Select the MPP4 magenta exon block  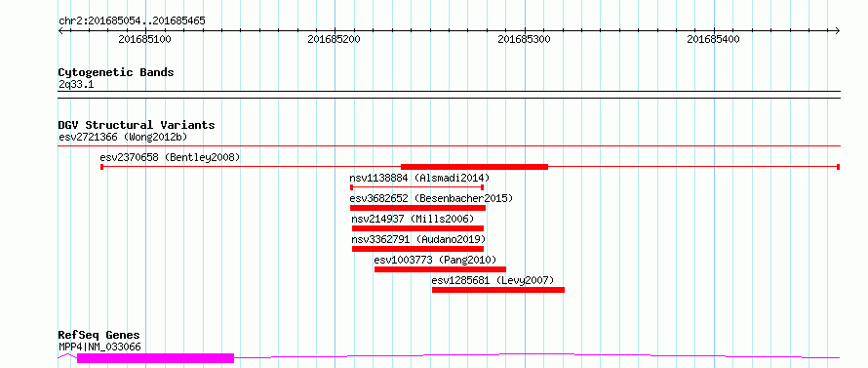pyautogui.click(x=155, y=358)
